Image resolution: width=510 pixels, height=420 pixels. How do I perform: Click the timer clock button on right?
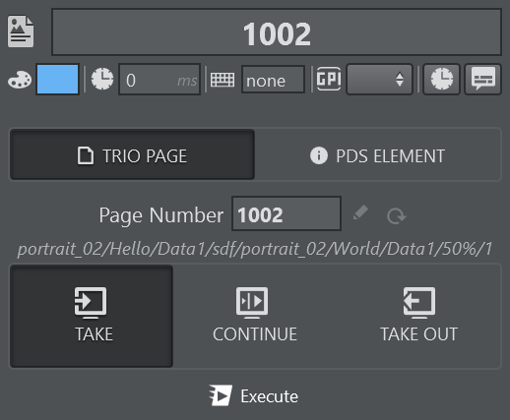coord(441,80)
